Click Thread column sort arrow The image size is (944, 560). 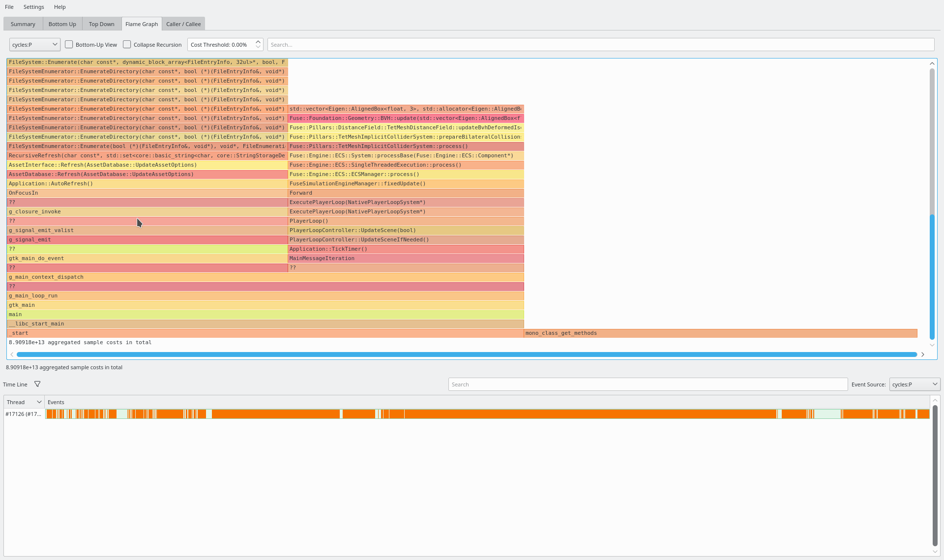coord(39,402)
